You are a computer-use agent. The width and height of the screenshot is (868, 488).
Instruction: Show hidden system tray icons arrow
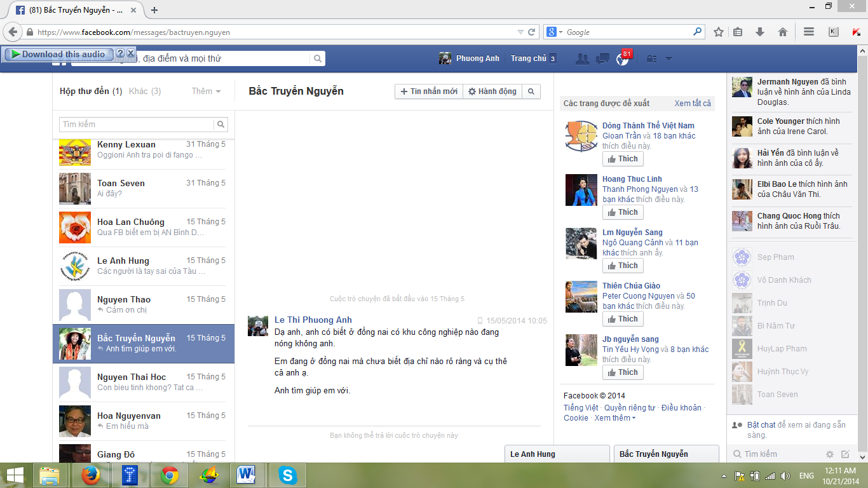pyautogui.click(x=724, y=476)
